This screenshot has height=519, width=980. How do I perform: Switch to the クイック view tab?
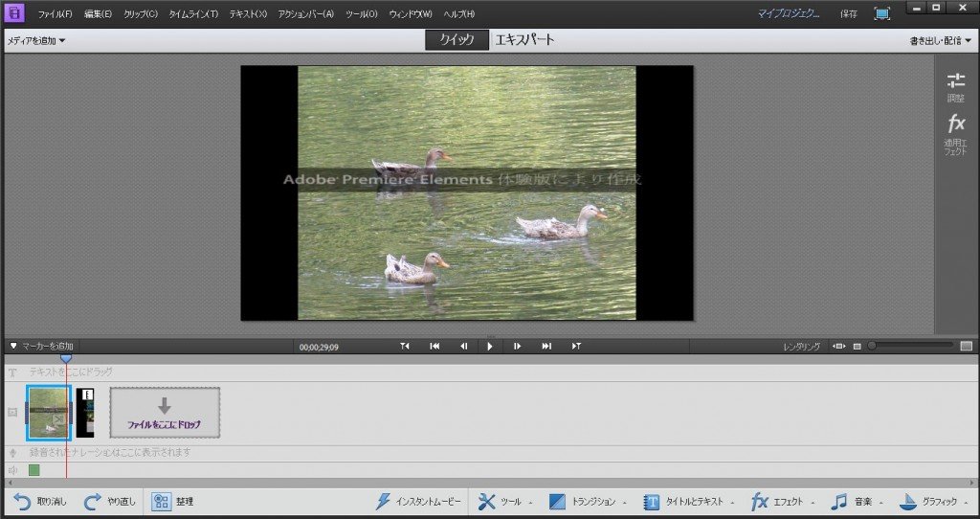point(457,40)
